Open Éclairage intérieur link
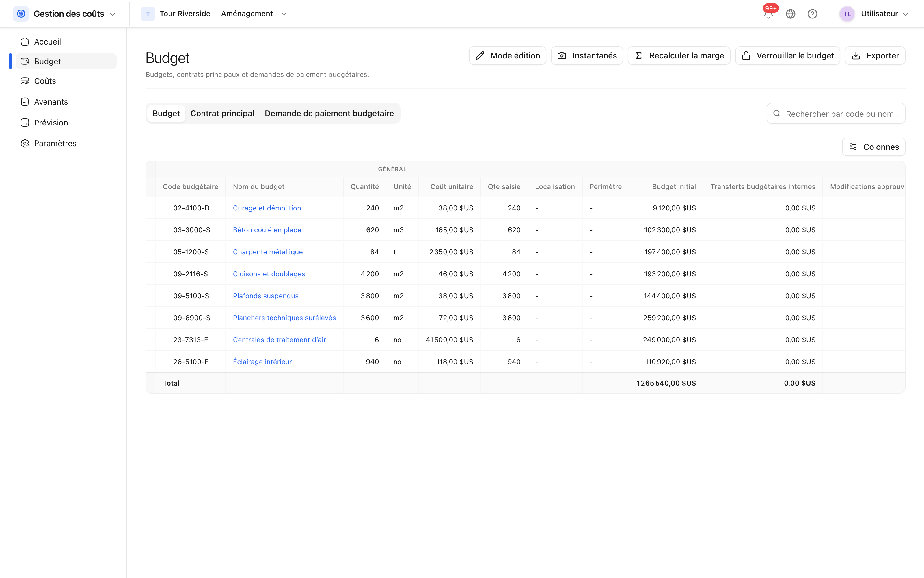924x578 pixels. (262, 362)
